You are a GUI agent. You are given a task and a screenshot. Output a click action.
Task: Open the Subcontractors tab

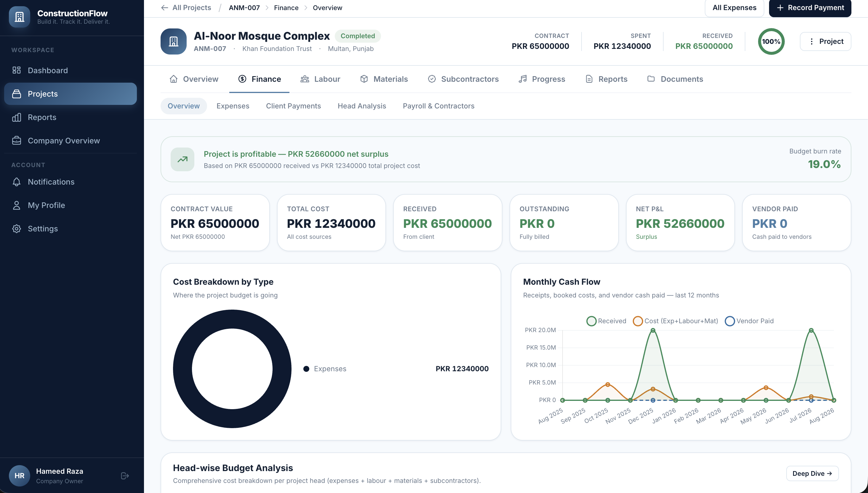coord(463,79)
